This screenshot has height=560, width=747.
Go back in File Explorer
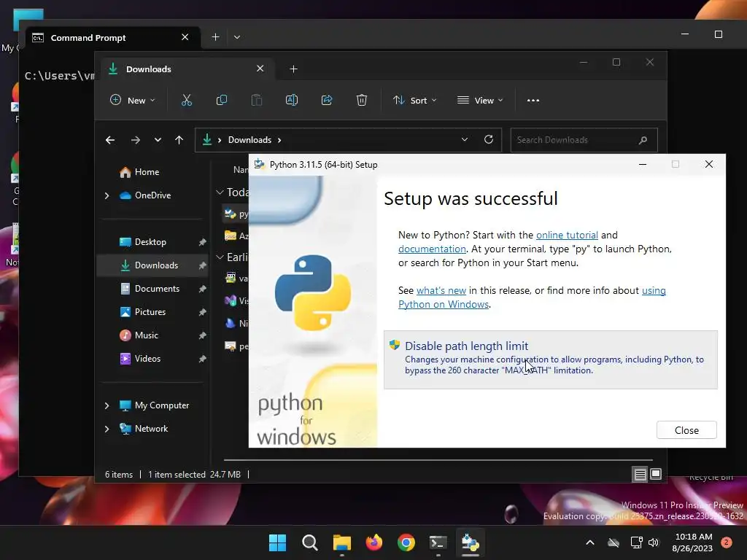pos(110,140)
